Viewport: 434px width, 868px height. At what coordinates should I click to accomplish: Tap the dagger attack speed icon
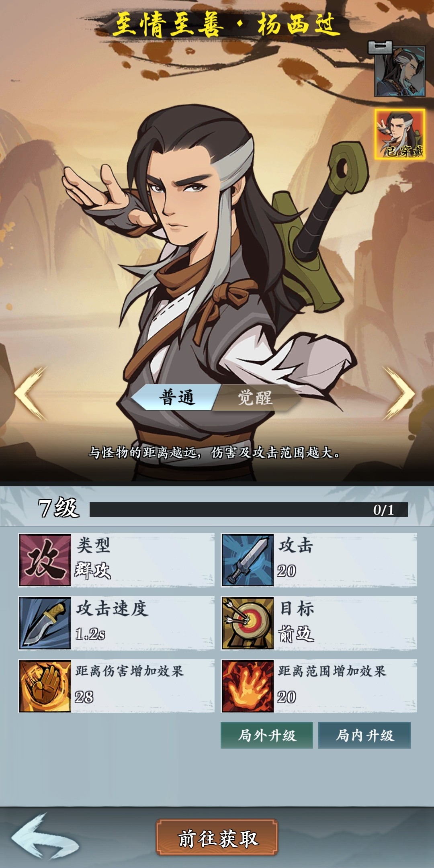click(x=45, y=623)
